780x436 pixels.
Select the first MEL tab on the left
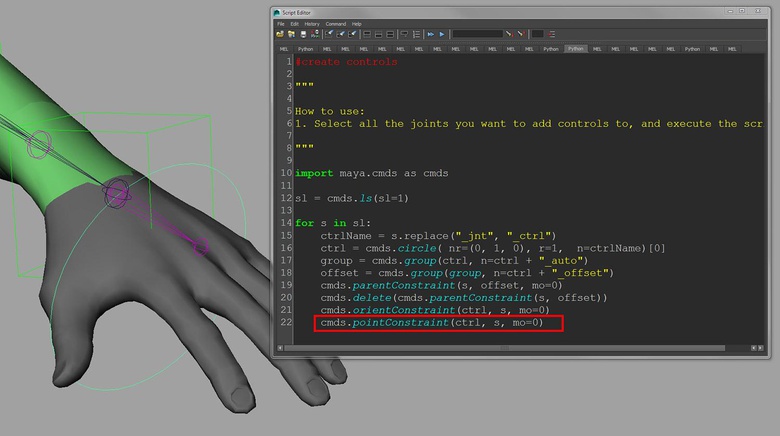coord(284,48)
